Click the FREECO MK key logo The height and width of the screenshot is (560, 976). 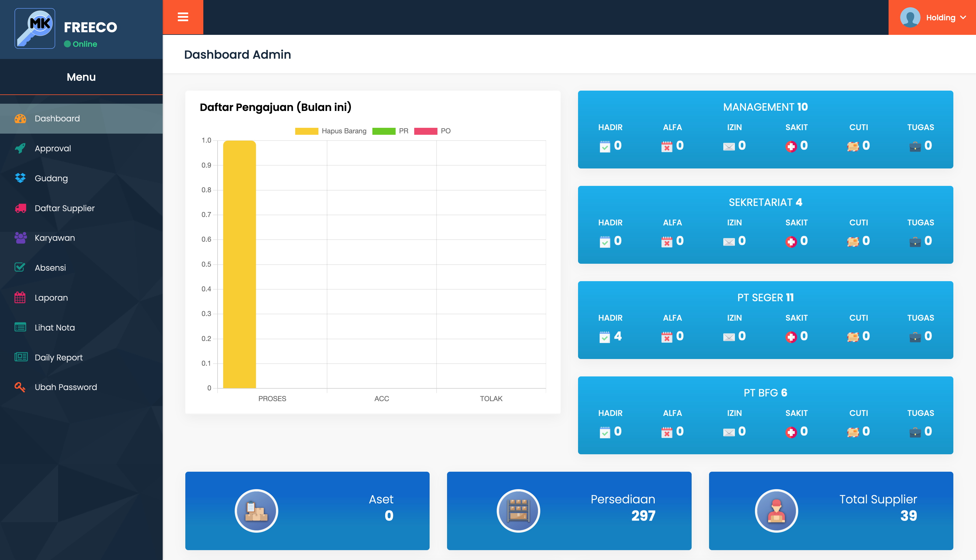pos(35,28)
